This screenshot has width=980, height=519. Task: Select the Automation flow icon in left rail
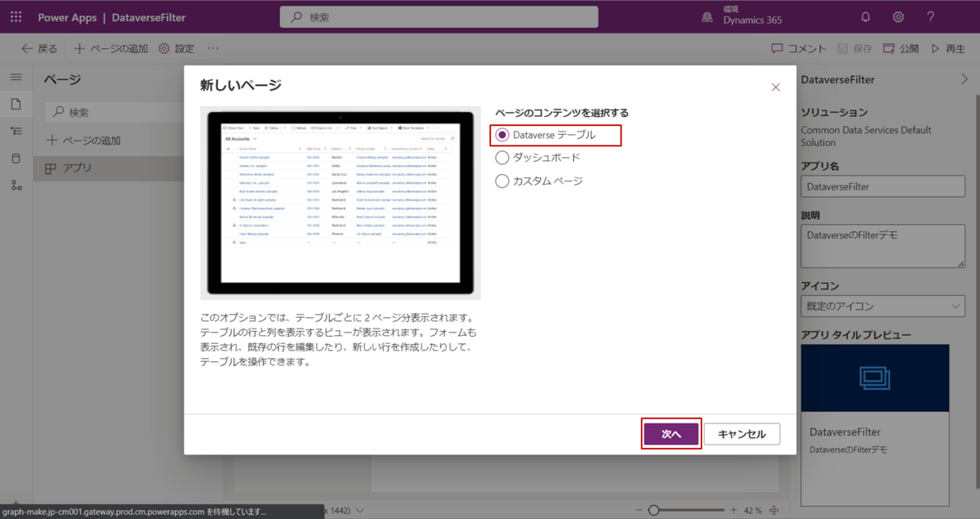click(16, 185)
